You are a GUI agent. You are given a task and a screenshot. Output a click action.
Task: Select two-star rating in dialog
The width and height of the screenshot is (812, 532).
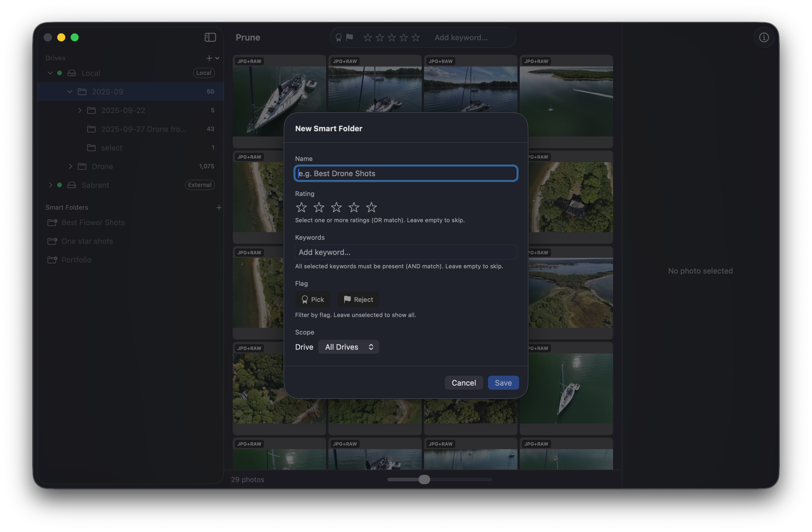point(319,207)
